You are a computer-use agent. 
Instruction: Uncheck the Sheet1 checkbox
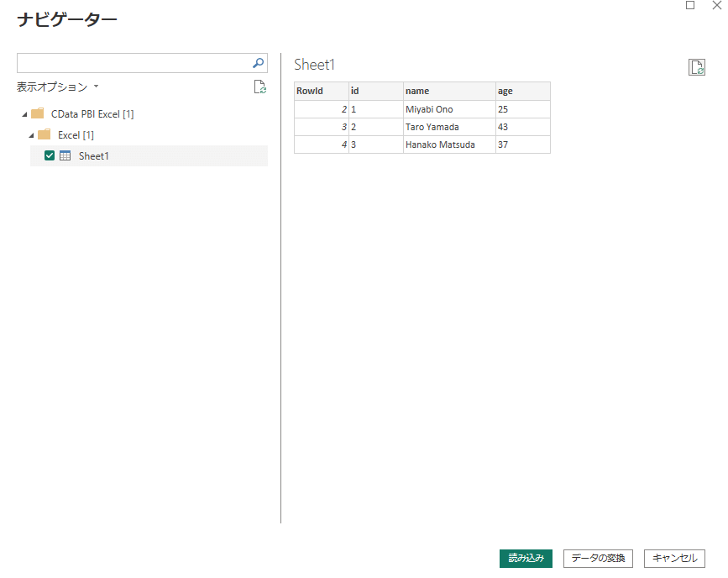[50, 155]
